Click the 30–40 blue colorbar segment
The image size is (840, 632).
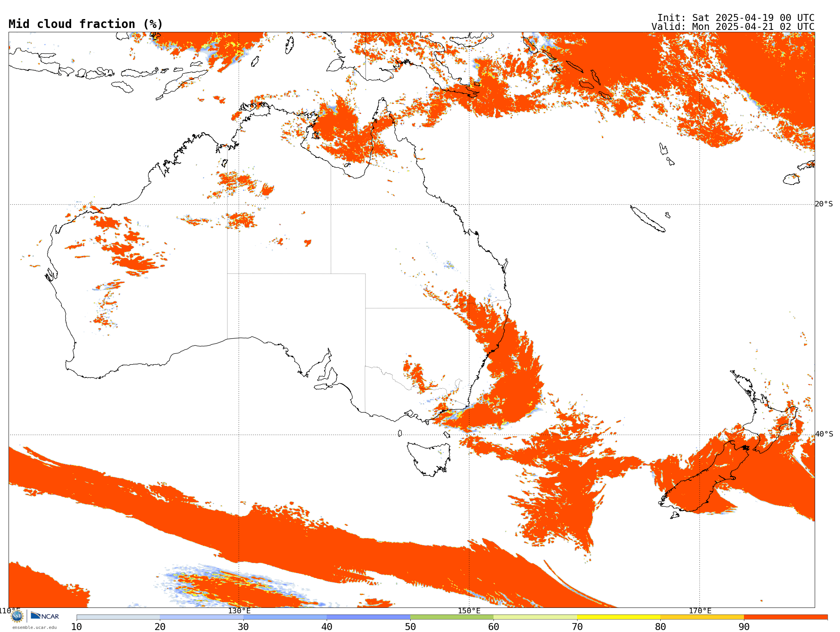tap(285, 617)
